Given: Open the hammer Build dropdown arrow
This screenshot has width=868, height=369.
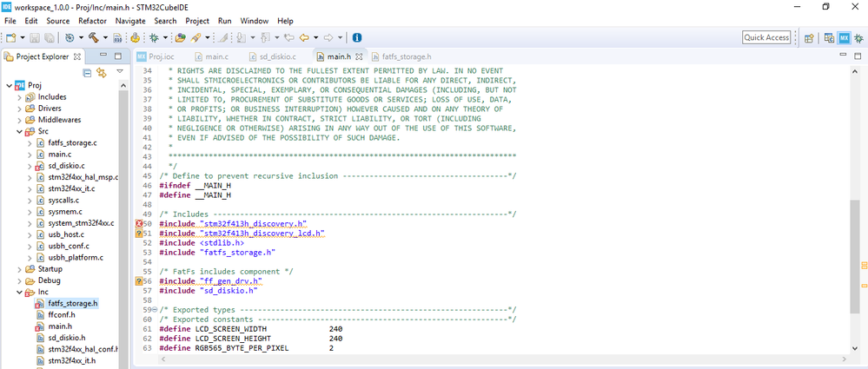Looking at the screenshot, I should pos(105,37).
